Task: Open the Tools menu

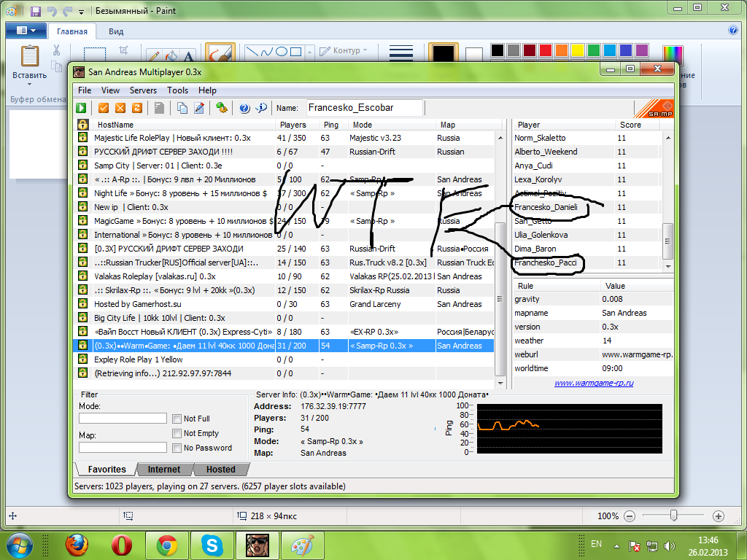Action: click(177, 90)
